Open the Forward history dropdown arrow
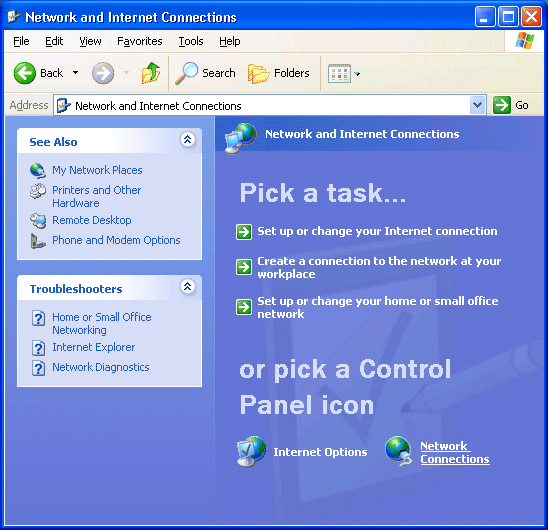548x530 pixels. pyautogui.click(x=127, y=73)
